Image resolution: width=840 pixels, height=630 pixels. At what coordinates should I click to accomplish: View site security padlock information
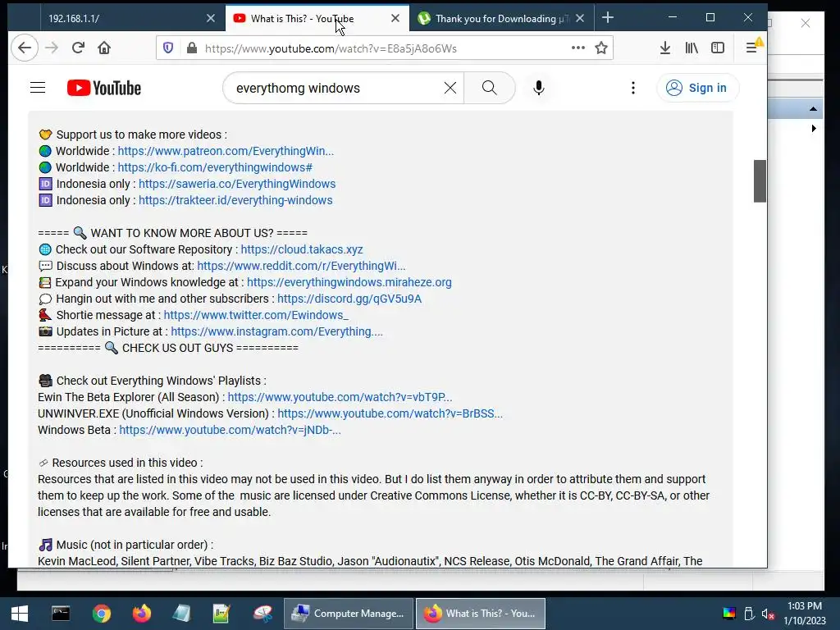[x=192, y=48]
